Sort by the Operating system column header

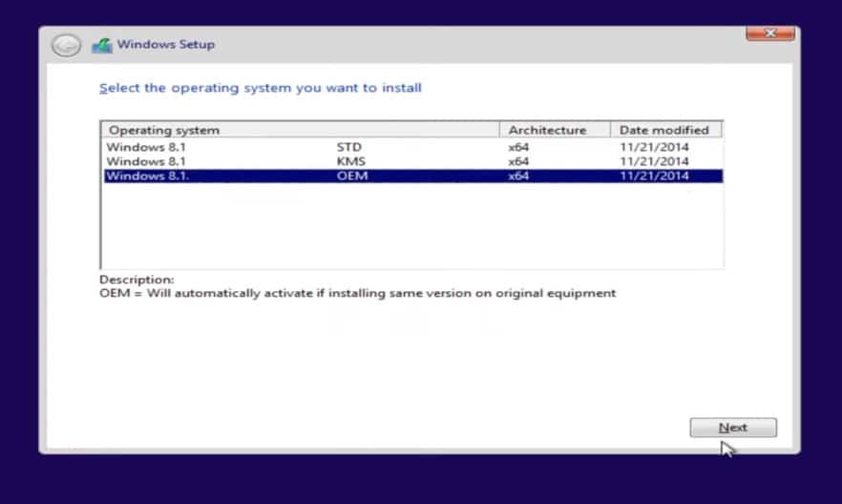coord(300,130)
